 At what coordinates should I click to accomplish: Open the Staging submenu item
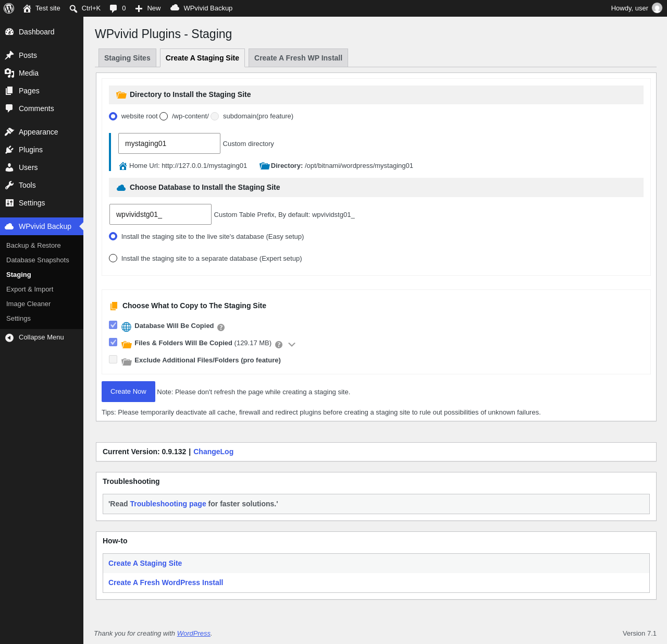pyautogui.click(x=19, y=275)
